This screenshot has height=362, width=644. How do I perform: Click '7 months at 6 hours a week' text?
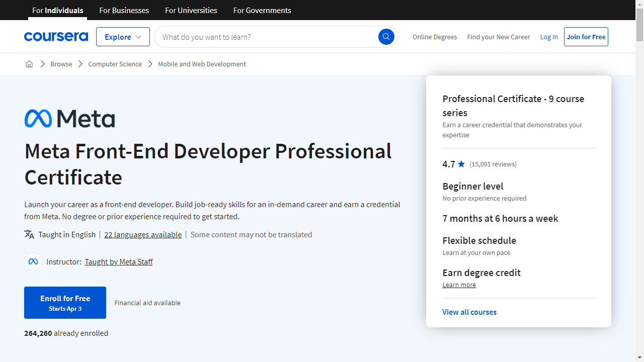(500, 218)
